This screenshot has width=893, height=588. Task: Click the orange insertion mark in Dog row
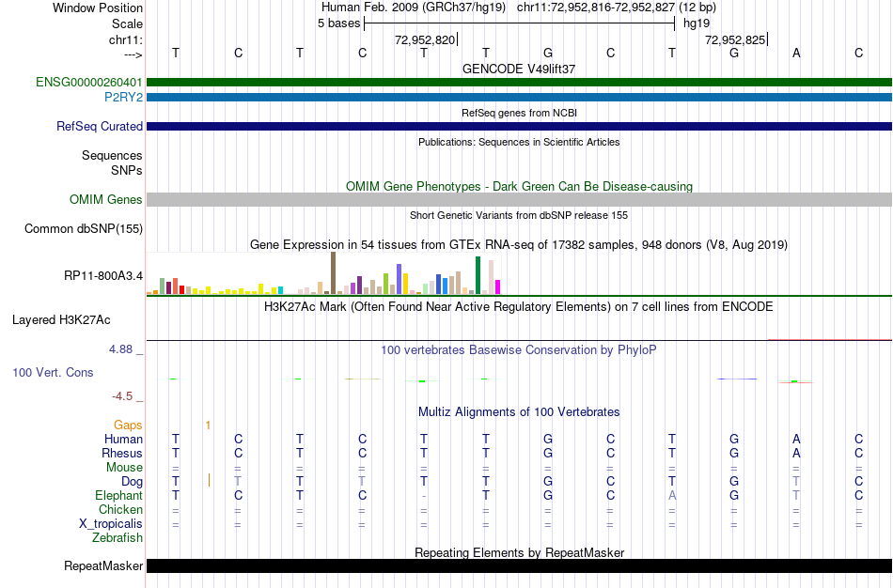coord(209,480)
